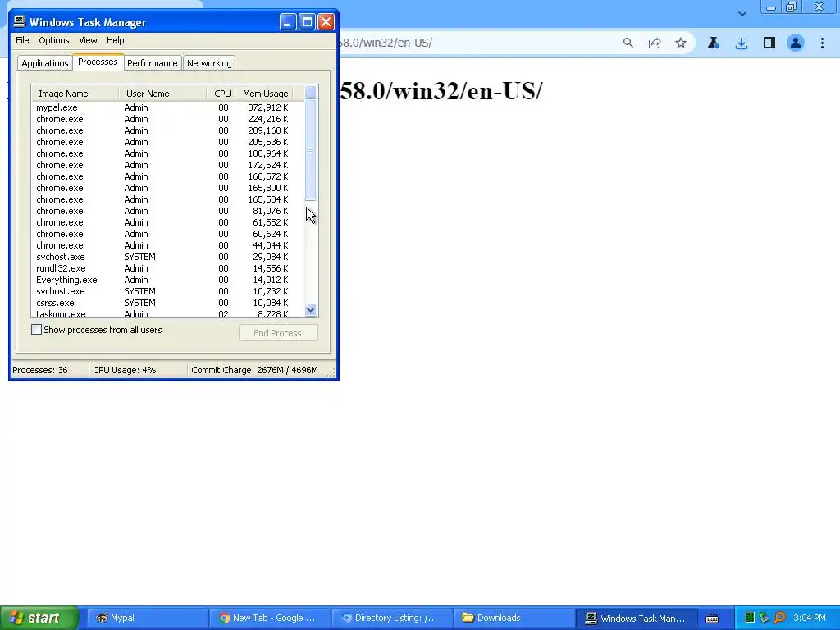Select chrome.exe using 224,216 K
The width and height of the screenshot is (840, 630).
pos(167,119)
